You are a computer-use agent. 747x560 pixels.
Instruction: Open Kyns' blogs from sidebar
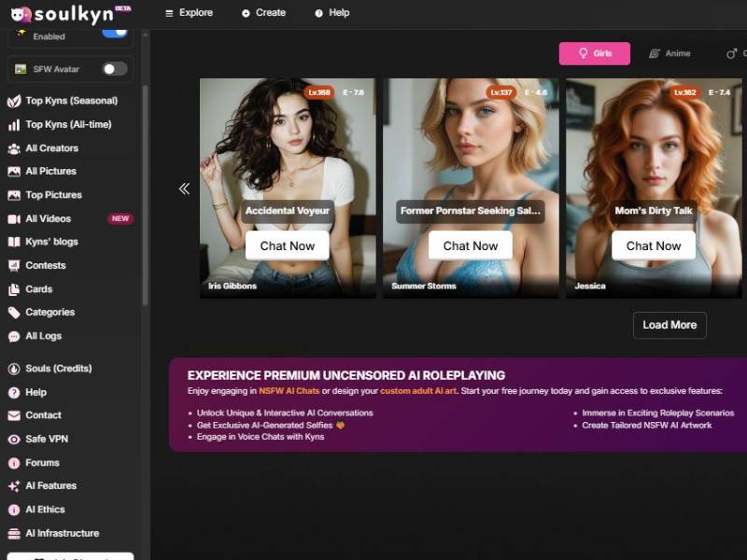pos(51,242)
